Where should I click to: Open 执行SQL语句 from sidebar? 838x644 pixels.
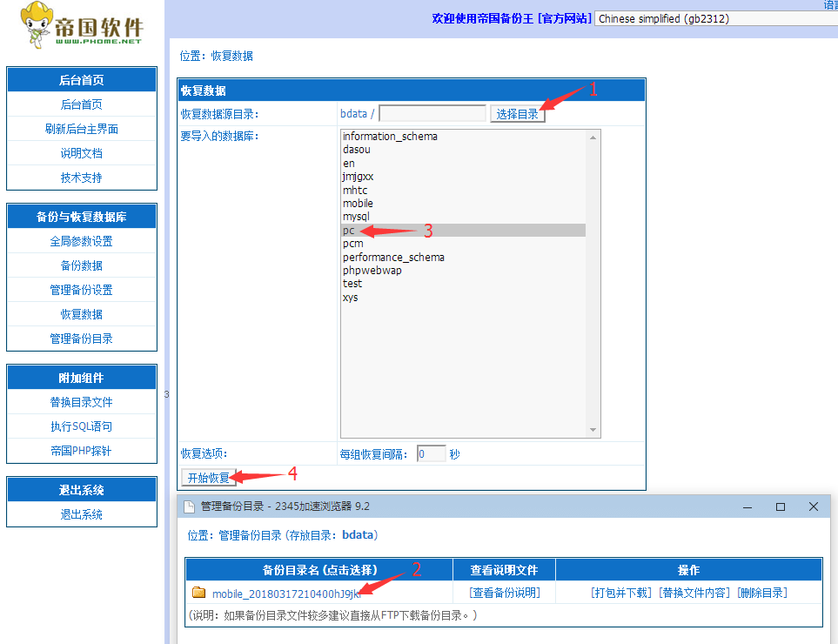(x=82, y=426)
